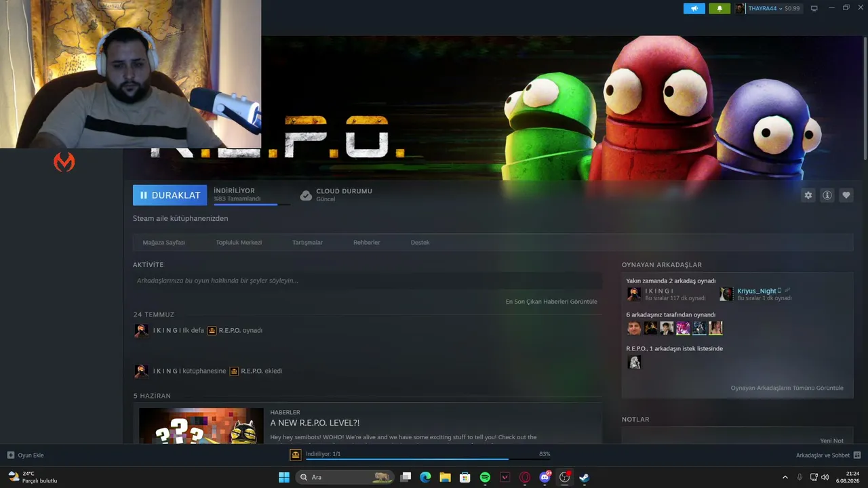Open the THAYRA44 profile avatar at top
This screenshot has width=868, height=488.
pos(740,8)
